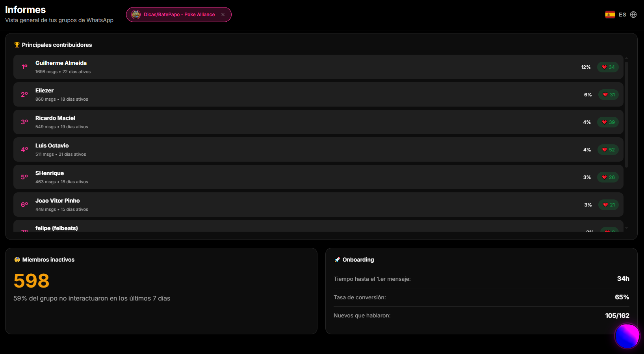Click the heart badge showing 34
The width and height of the screenshot is (644, 354).
coord(608,67)
